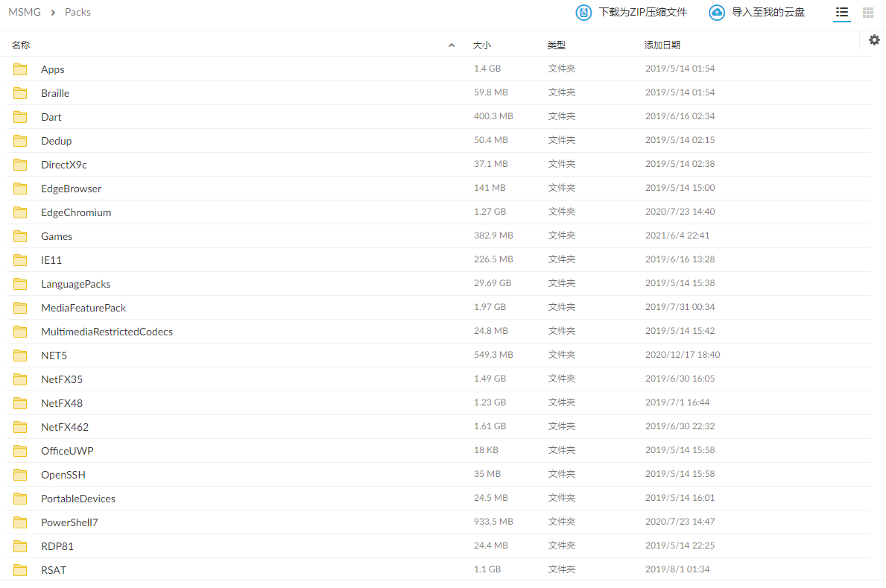Open the IE11 folder name
Screen dimensions: 886x588
point(51,260)
